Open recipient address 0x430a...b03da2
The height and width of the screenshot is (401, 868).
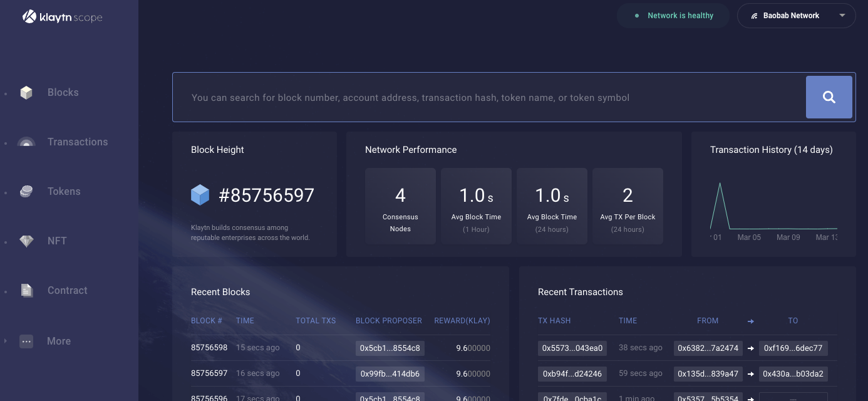click(793, 374)
